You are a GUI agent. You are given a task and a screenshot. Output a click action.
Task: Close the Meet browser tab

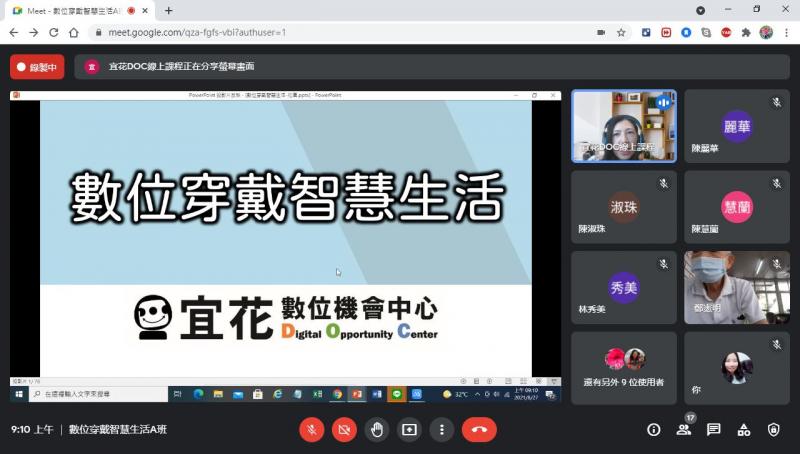[145, 11]
